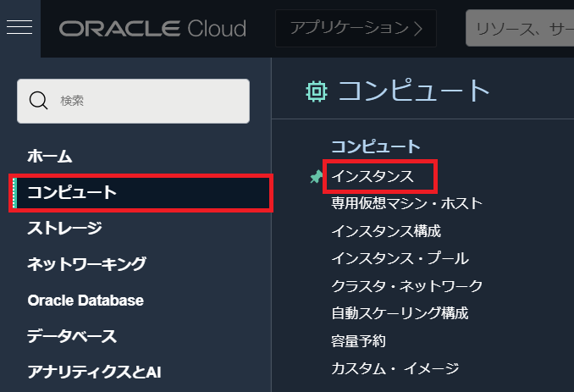Click the magnifier icon in search box
The height and width of the screenshot is (392, 574).
[x=38, y=101]
